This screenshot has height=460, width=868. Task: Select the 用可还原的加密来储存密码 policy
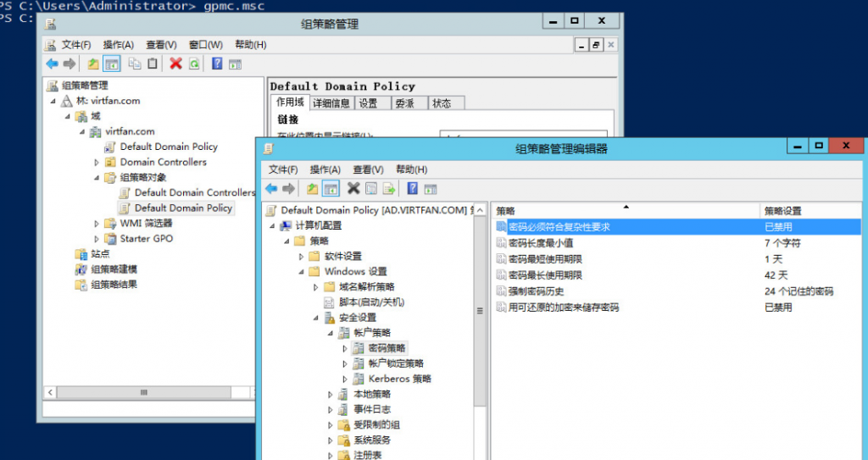point(563,307)
